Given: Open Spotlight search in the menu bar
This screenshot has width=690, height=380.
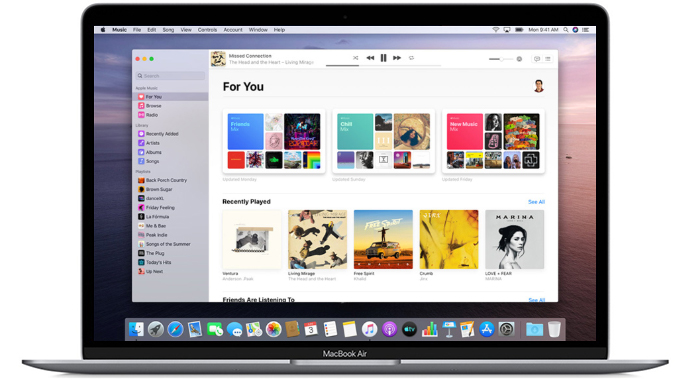Looking at the screenshot, I should pyautogui.click(x=566, y=30).
